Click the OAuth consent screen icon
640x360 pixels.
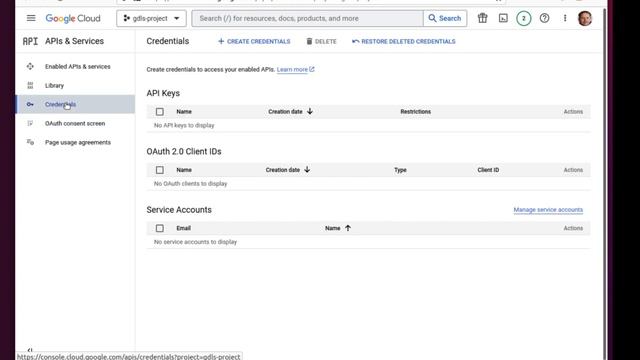[30, 123]
